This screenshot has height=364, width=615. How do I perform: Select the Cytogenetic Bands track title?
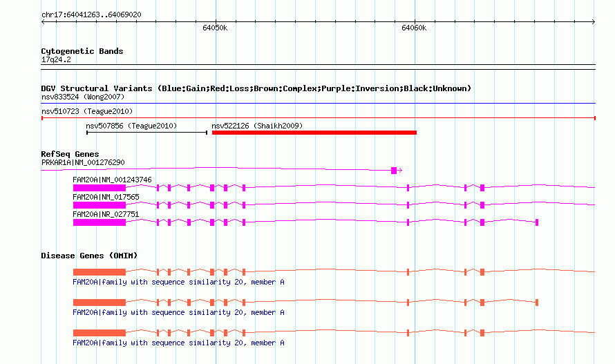pos(82,51)
